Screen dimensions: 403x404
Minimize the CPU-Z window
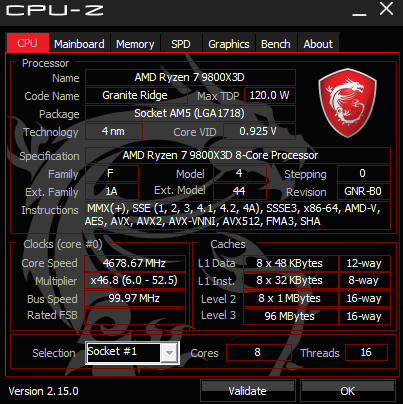tap(359, 10)
